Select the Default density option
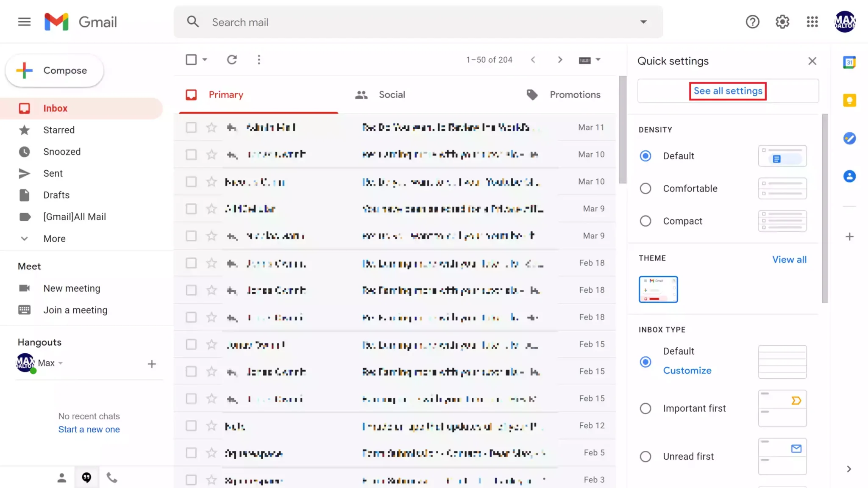 click(x=645, y=156)
